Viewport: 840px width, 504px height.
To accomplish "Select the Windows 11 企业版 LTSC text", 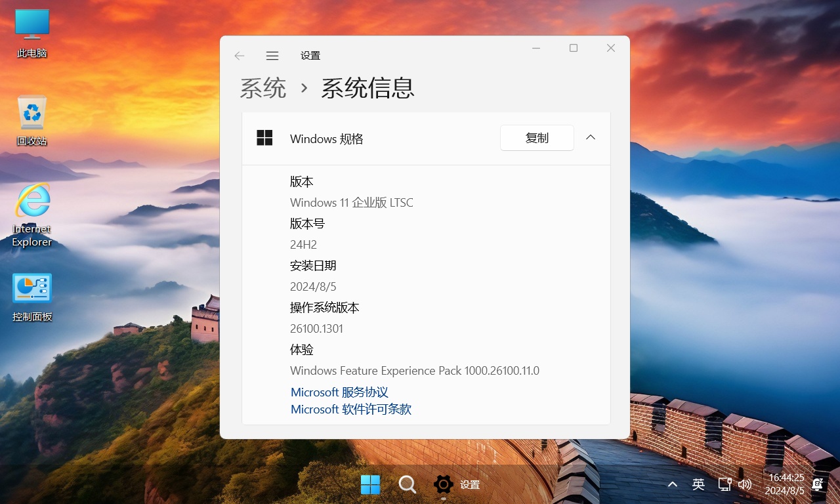I will coord(352,203).
